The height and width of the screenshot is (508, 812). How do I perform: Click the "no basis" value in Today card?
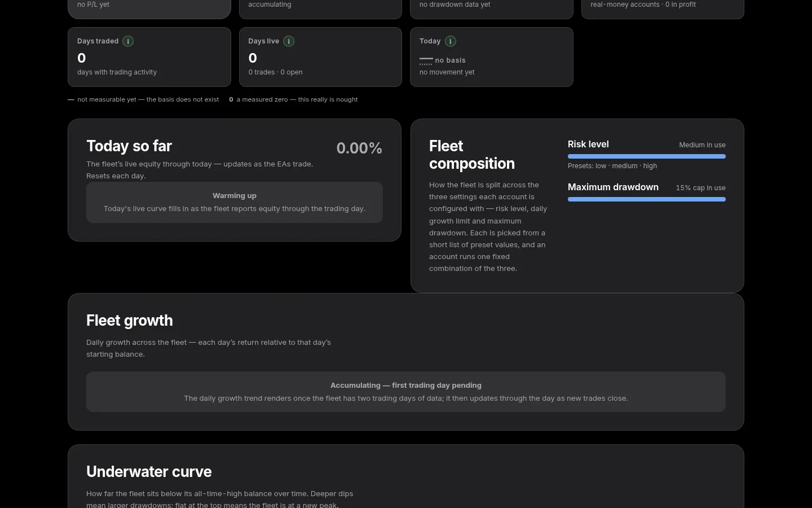pos(450,60)
